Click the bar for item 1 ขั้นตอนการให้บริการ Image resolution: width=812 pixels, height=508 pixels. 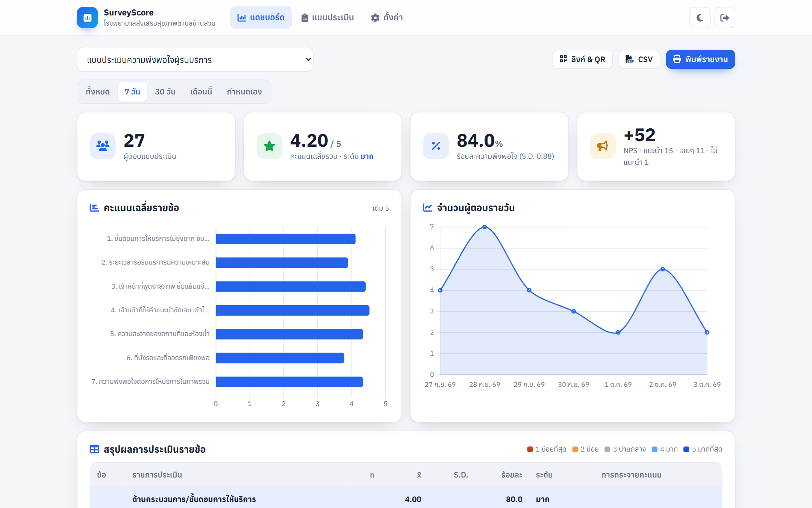click(286, 239)
